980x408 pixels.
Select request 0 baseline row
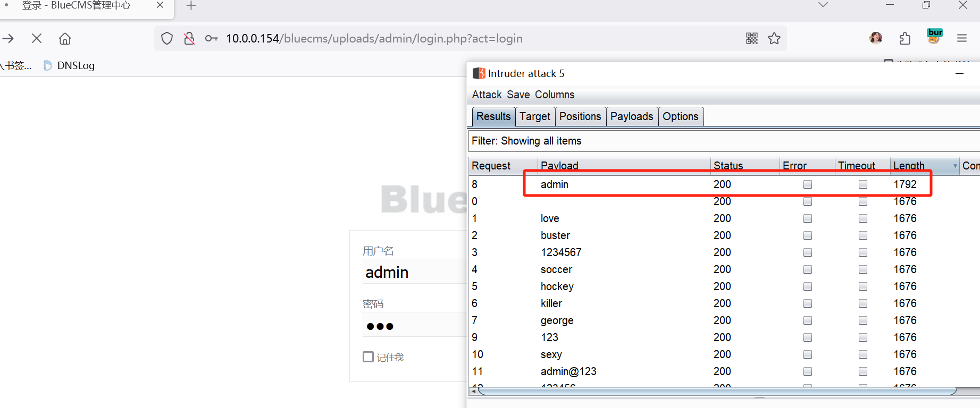click(x=724, y=201)
